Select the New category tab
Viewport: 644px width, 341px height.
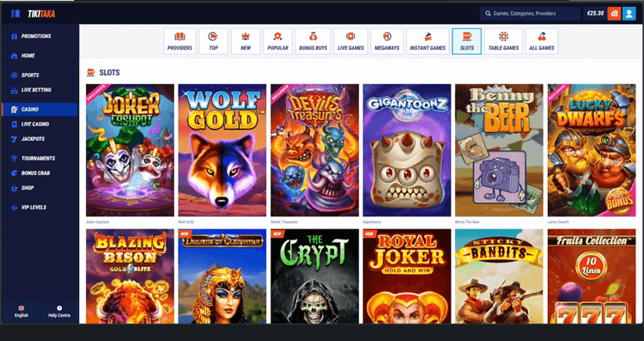(x=246, y=41)
